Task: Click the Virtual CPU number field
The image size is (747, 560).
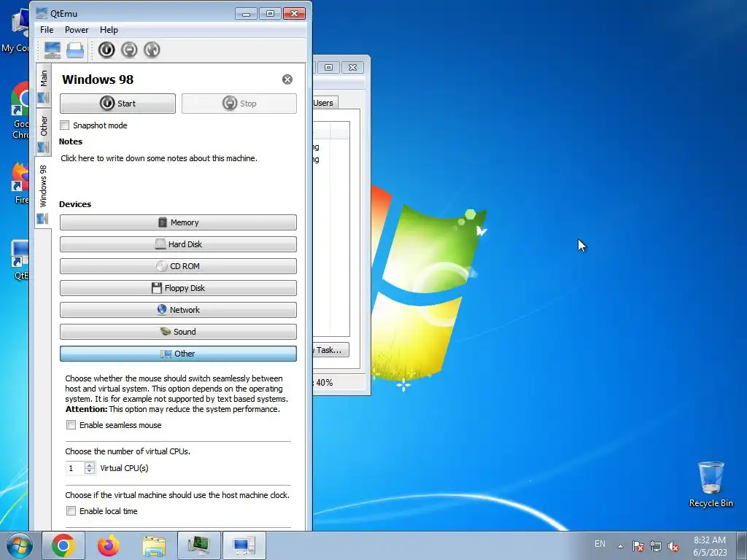Action: [75, 468]
